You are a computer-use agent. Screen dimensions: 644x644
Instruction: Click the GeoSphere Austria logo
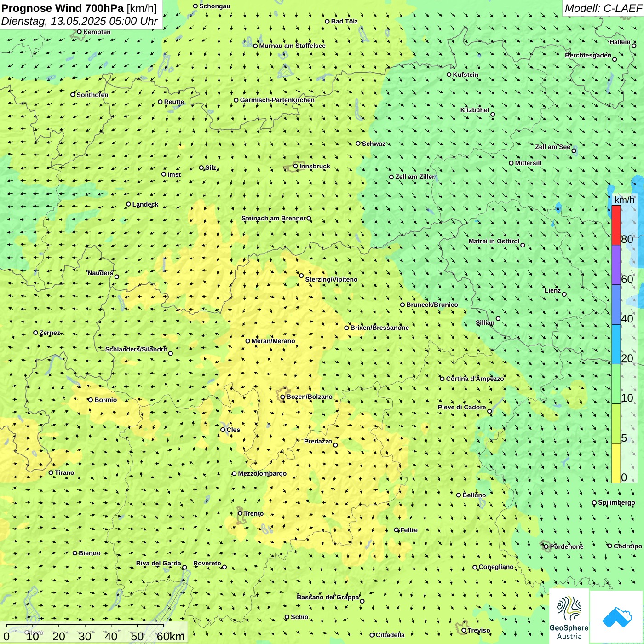point(569,616)
